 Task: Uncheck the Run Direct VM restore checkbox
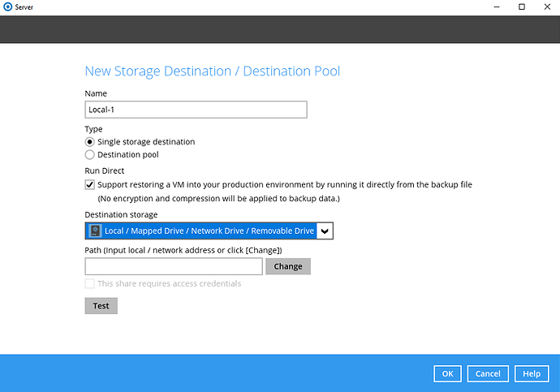click(90, 185)
